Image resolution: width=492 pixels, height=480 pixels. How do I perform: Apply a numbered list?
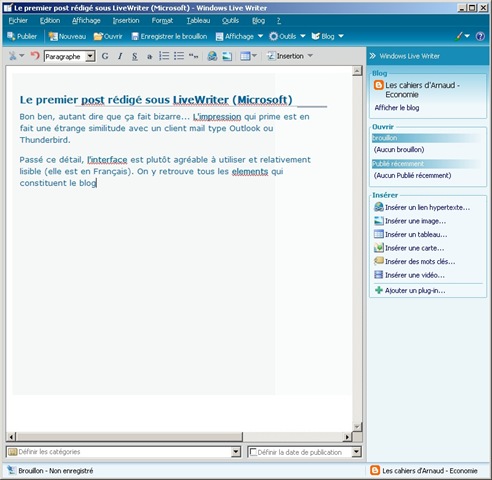[x=164, y=56]
